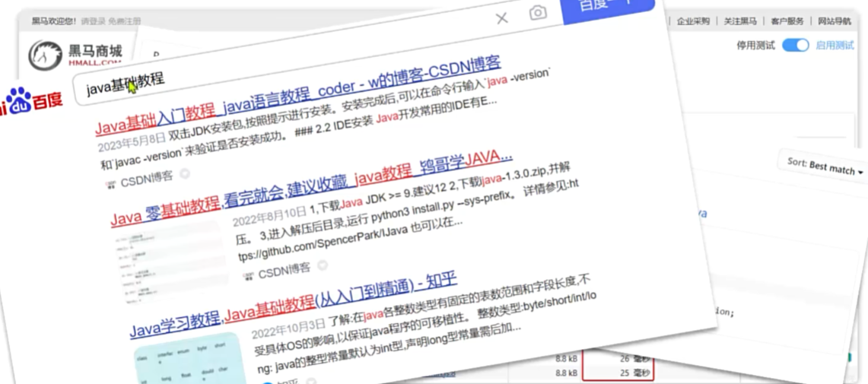Click the 8.8 kB cell in the 25 毫秒 row
Screen dimensions: 868x384
pos(566,373)
